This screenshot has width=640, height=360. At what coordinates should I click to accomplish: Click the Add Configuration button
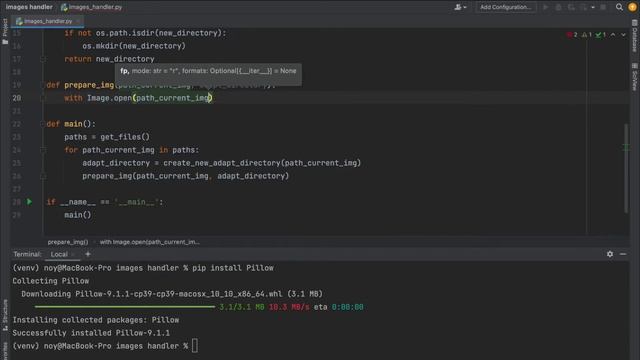[x=505, y=7]
